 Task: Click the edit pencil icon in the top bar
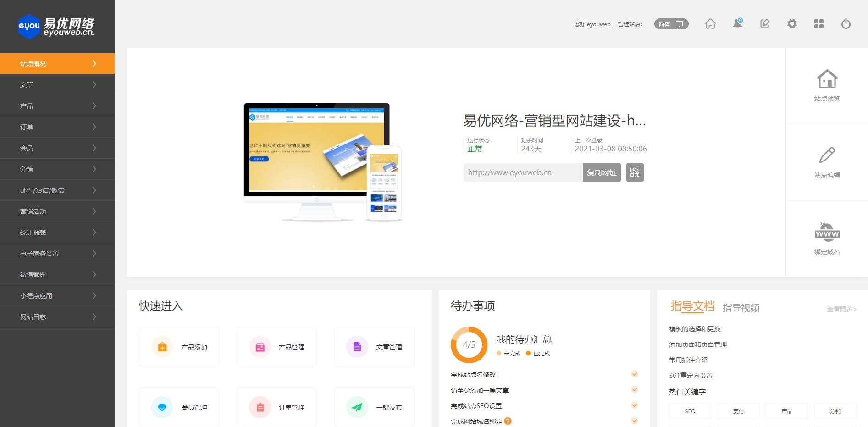coord(764,24)
